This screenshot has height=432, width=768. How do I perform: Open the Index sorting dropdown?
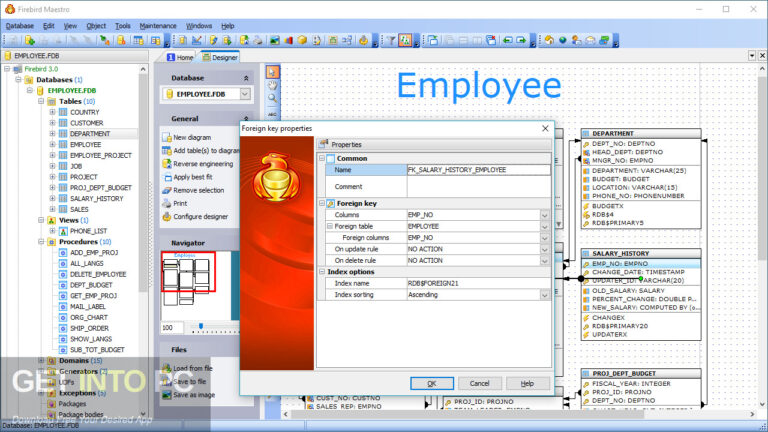point(545,295)
